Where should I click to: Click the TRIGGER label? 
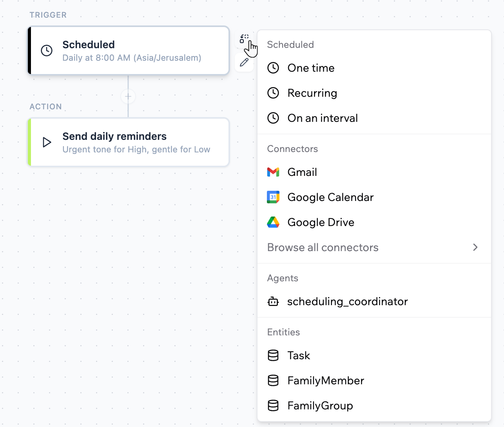(48, 15)
